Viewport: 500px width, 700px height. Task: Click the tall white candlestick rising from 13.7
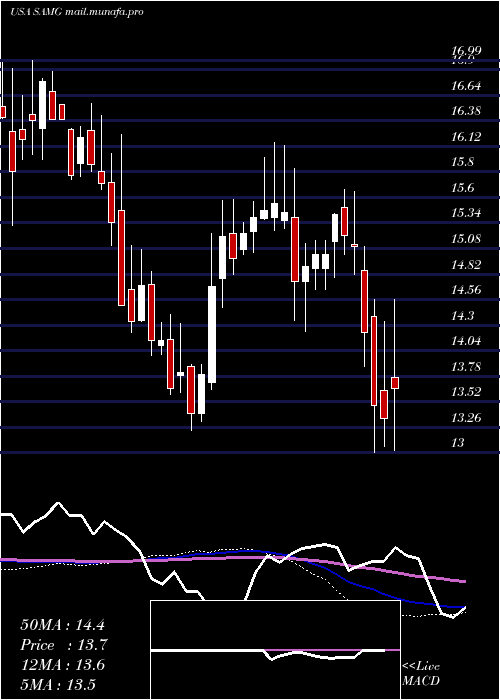pos(212,334)
